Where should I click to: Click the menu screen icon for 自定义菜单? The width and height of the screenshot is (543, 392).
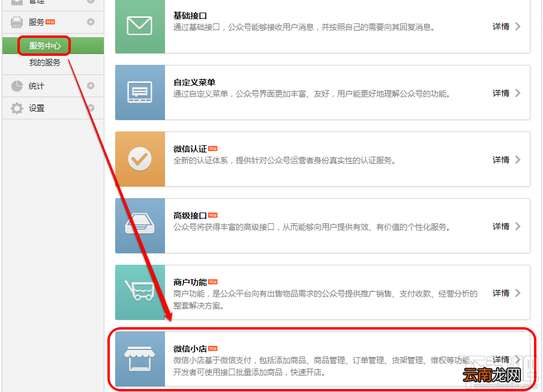click(140, 92)
